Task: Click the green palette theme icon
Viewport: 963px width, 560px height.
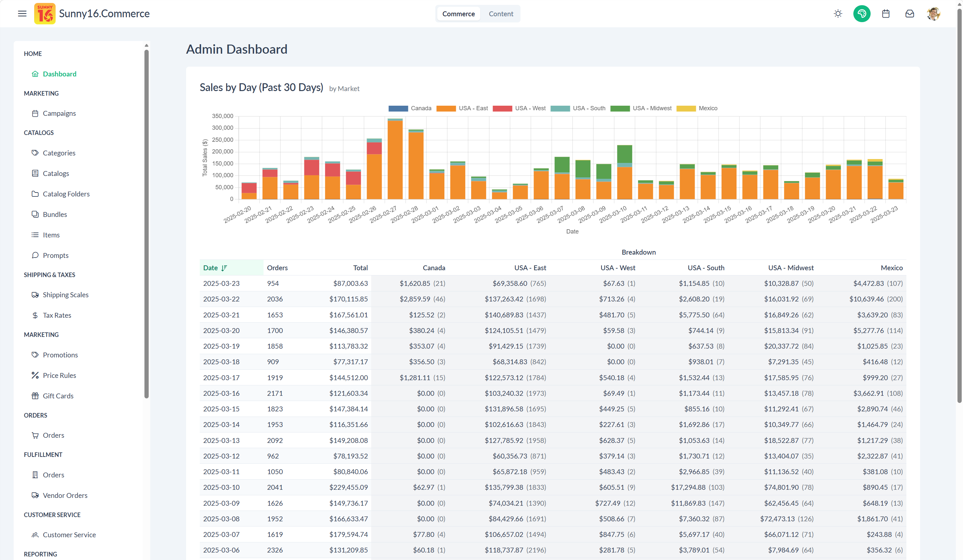Action: point(862,14)
